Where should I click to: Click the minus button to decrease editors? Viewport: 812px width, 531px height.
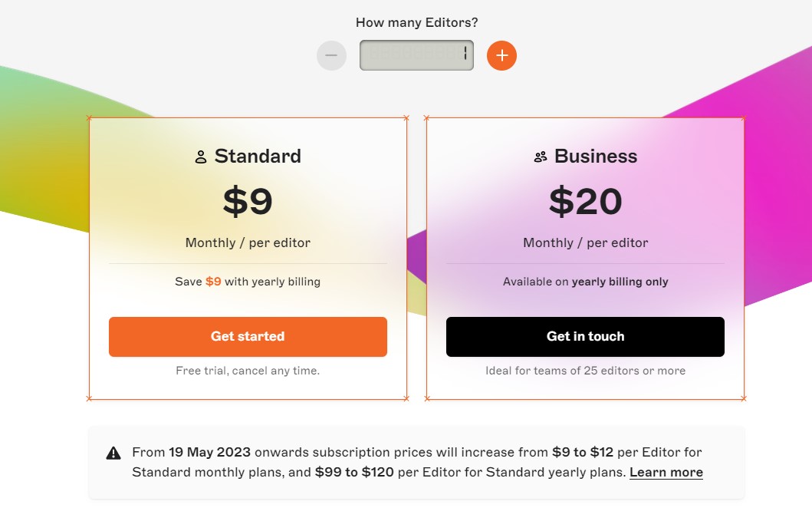(x=331, y=55)
